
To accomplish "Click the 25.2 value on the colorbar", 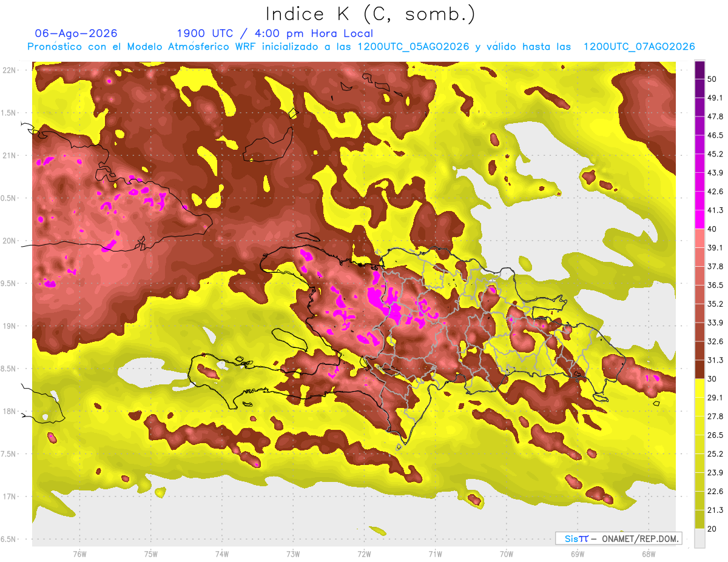I will click(x=715, y=453).
